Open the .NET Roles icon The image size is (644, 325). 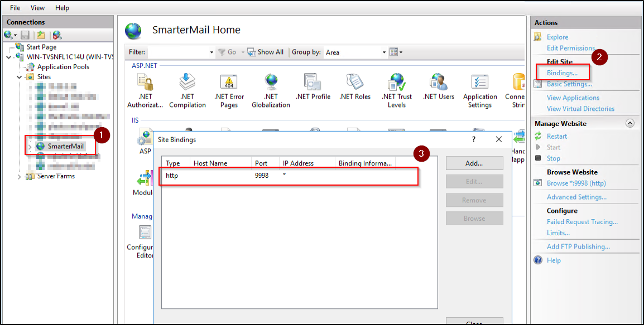coord(354,83)
